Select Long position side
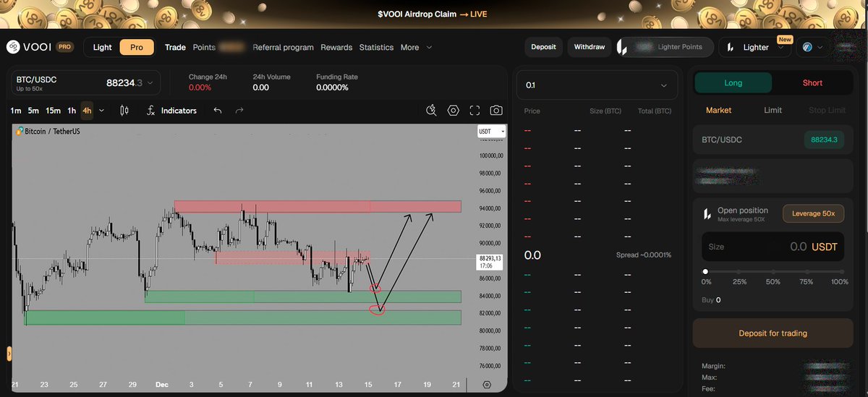Screen dimensions: 868x397 733,82
